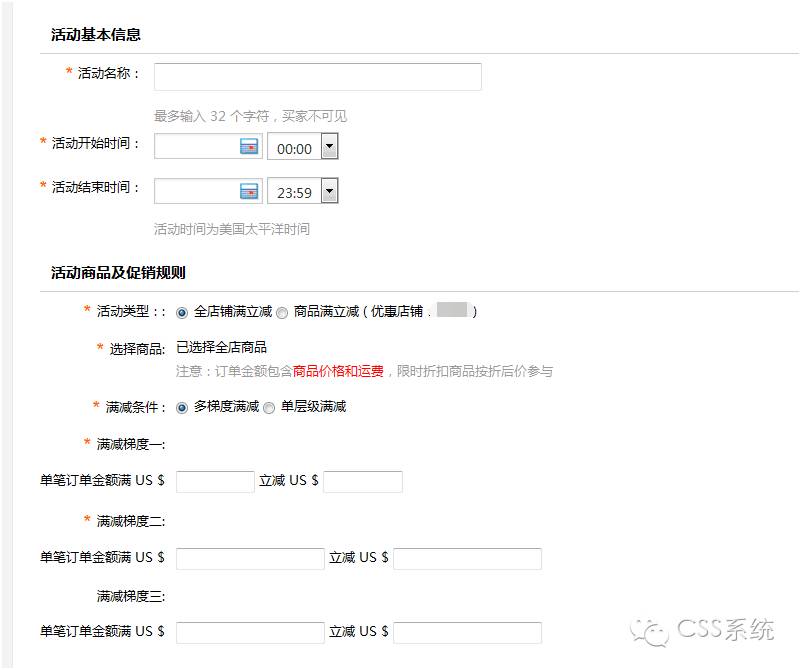Expand the 00:00 start time dropdown
801x670 pixels.
[329, 148]
